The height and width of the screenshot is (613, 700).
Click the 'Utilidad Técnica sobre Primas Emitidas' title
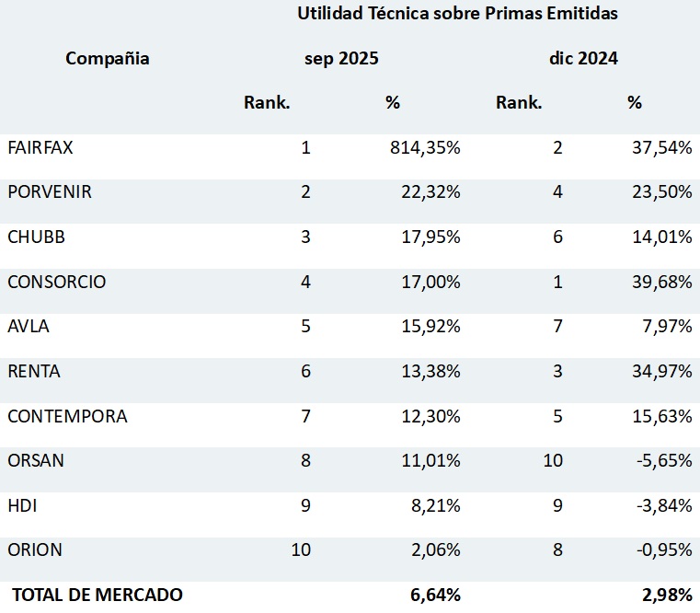457,14
